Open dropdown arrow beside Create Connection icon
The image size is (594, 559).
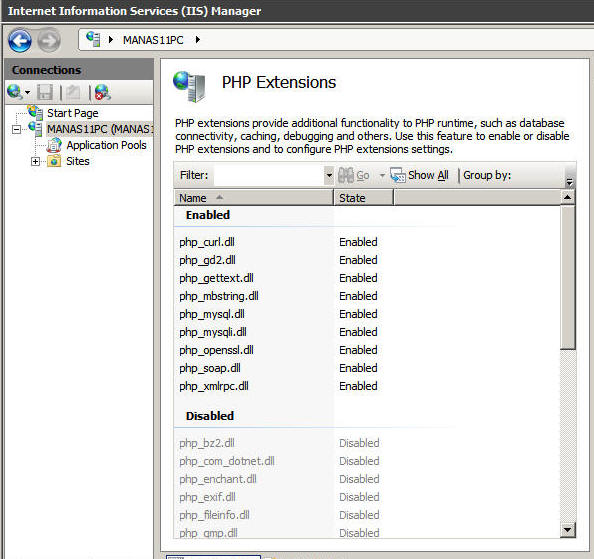click(x=27, y=92)
